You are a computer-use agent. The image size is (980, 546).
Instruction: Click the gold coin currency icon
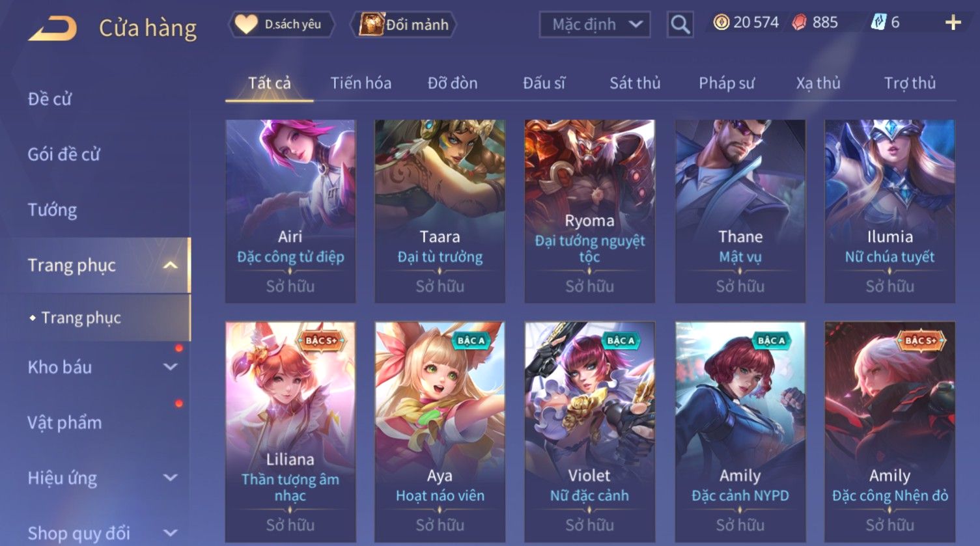pos(721,23)
